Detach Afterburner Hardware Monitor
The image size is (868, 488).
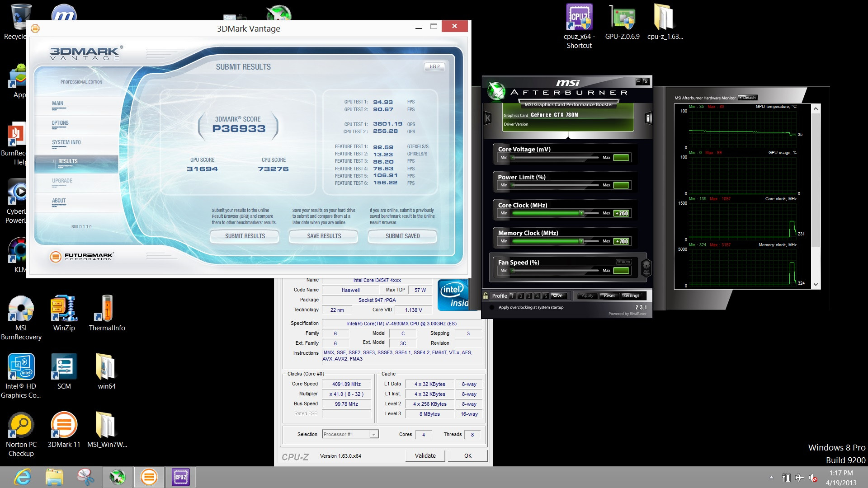point(747,98)
